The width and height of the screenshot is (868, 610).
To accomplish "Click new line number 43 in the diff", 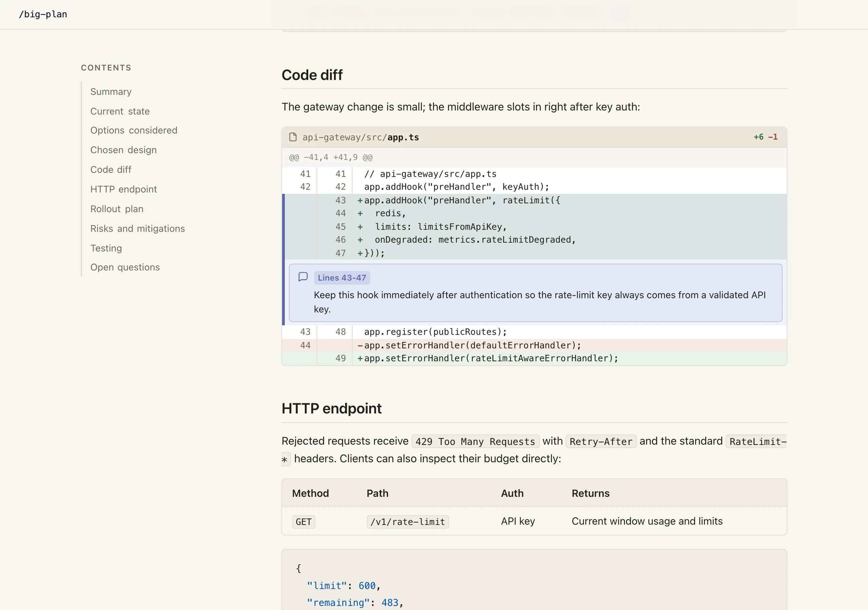I will [340, 200].
